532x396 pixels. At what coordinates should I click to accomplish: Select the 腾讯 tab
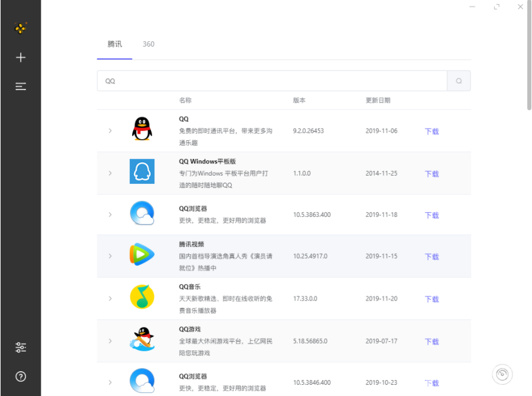114,44
